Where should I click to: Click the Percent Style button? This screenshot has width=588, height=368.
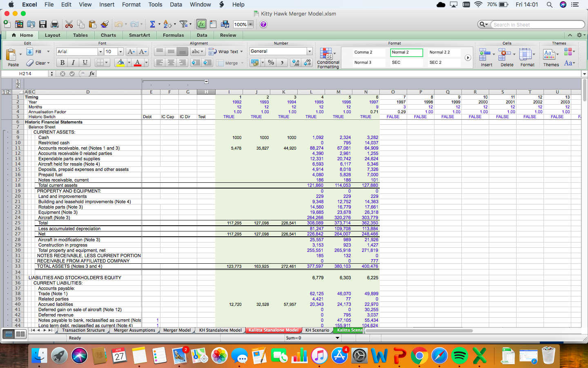pos(271,63)
